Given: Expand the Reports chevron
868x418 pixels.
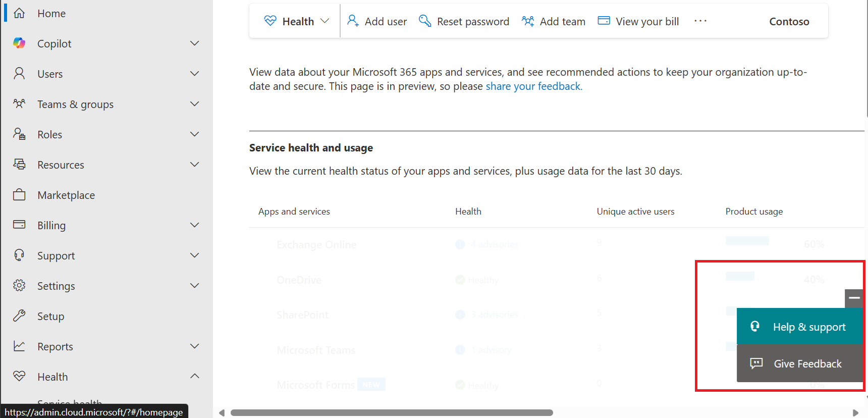Looking at the screenshot, I should [x=194, y=346].
